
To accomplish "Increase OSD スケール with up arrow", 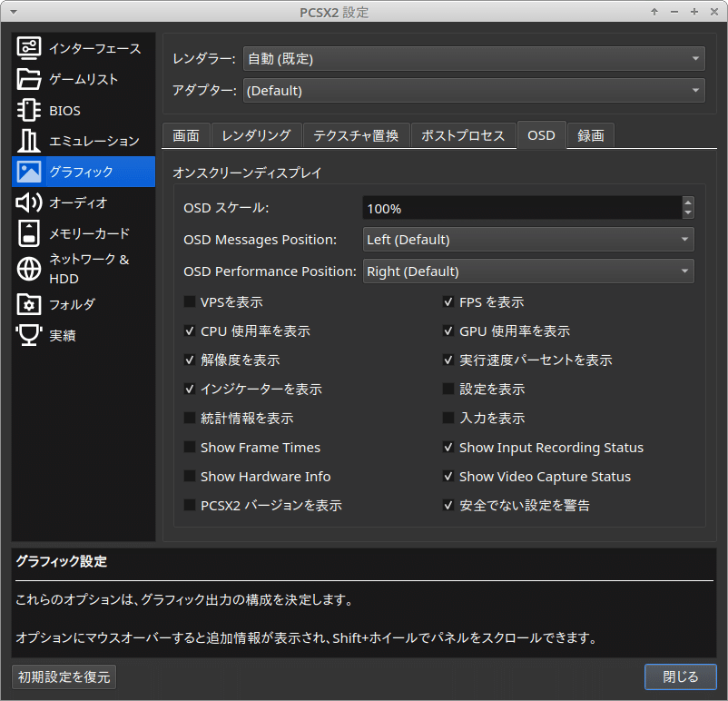I will (x=688, y=202).
